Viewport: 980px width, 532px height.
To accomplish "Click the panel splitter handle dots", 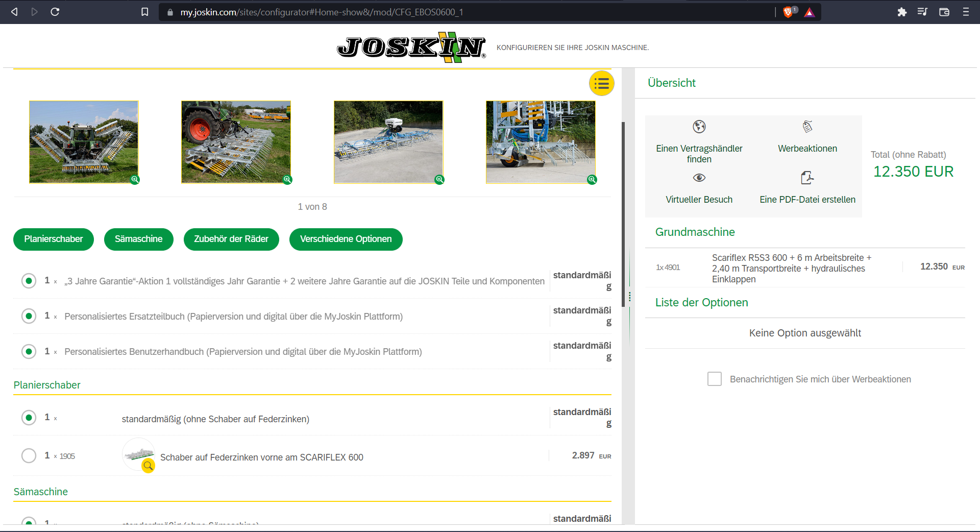I will [630, 297].
